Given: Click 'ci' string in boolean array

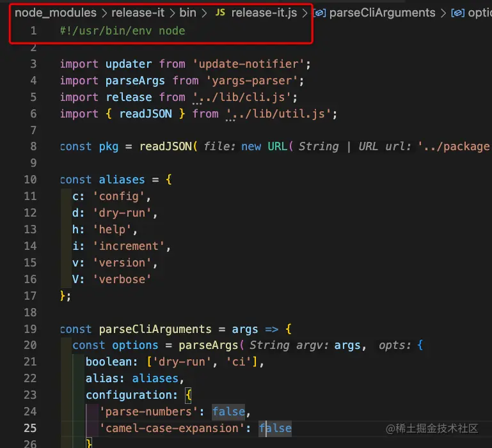Looking at the screenshot, I should 238,362.
